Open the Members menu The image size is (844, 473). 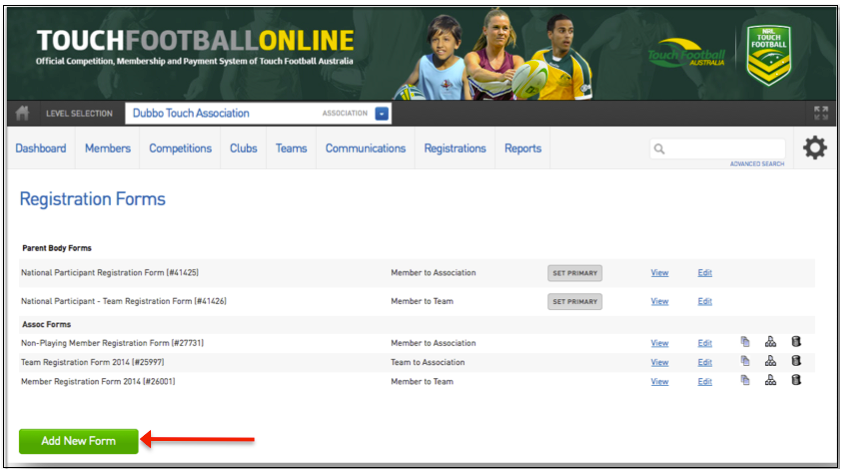click(x=108, y=149)
